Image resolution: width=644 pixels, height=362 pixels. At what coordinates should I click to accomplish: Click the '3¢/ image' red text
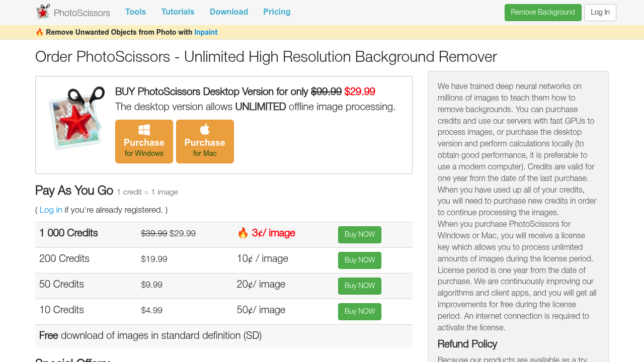click(x=273, y=233)
